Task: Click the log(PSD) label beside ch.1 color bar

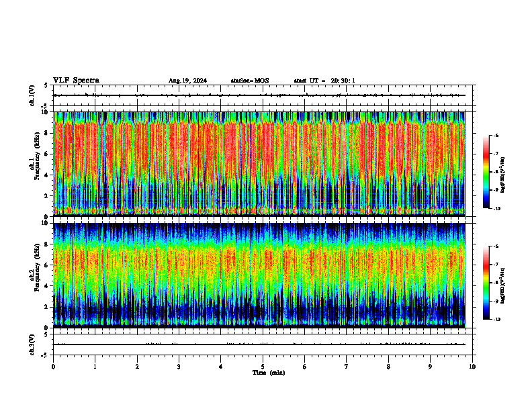Action: coord(503,175)
